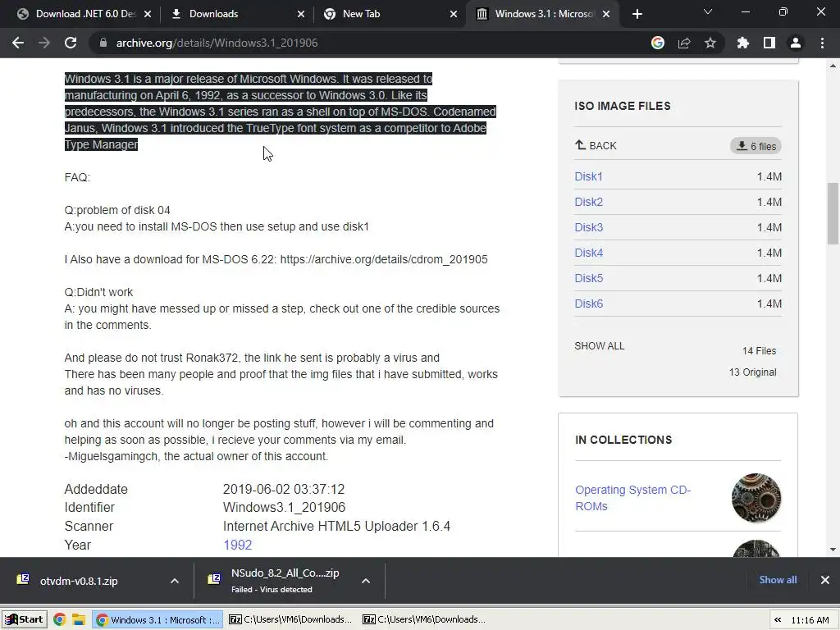This screenshot has width=840, height=630.
Task: Click SHOW ALL files link
Action: tap(600, 346)
